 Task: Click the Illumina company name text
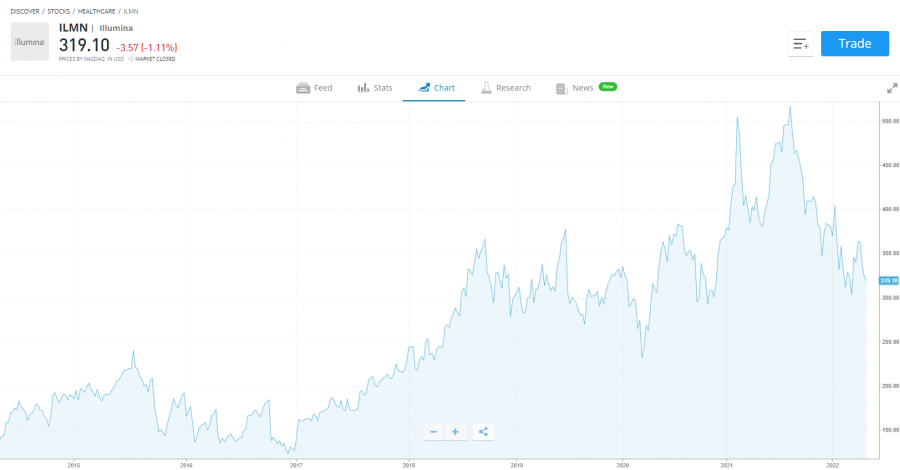tap(116, 28)
